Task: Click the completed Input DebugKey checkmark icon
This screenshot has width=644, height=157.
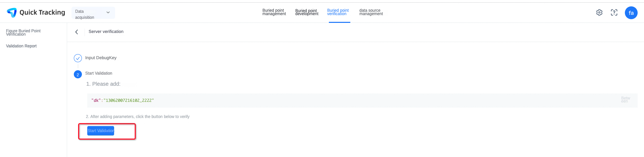Action: [x=78, y=58]
